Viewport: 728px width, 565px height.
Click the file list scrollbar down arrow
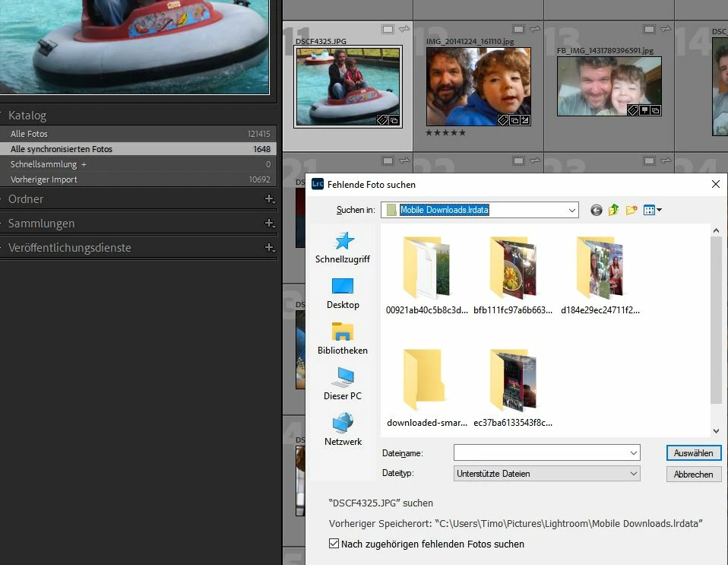pos(716,431)
